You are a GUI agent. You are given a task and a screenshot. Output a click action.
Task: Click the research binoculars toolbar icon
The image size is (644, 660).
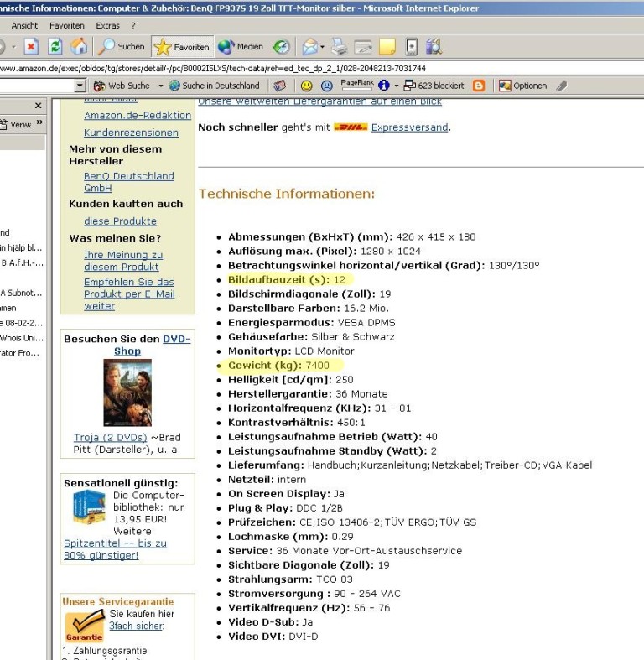434,47
